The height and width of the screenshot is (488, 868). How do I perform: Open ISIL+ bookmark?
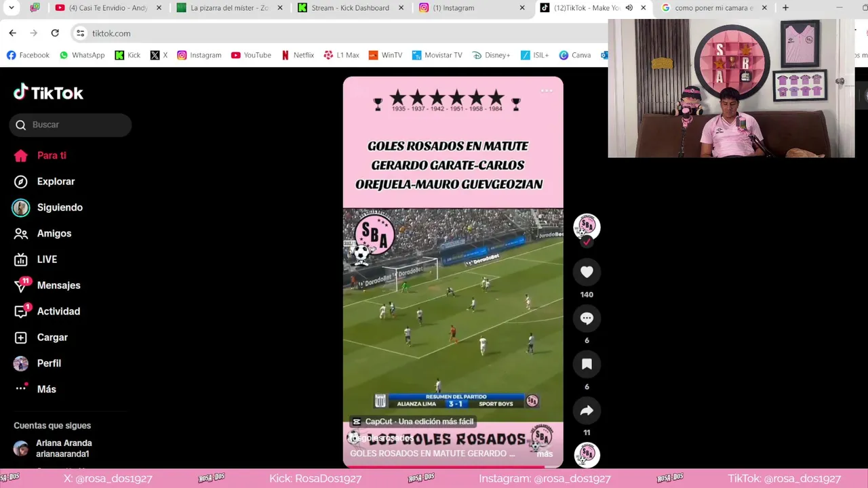click(535, 55)
